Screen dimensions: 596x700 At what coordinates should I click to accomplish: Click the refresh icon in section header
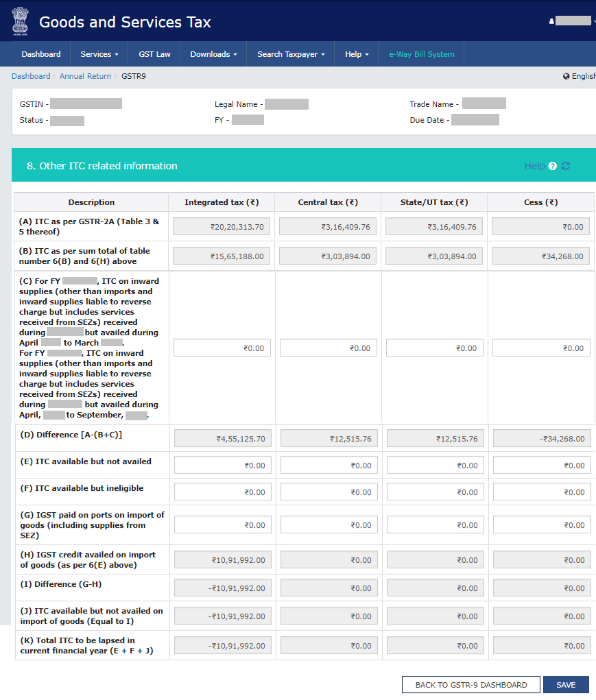click(x=566, y=166)
